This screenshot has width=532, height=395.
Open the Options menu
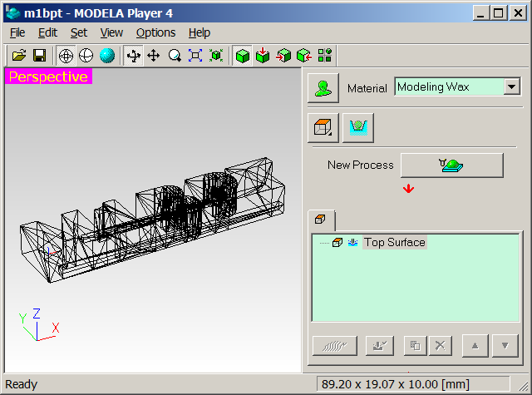click(155, 32)
